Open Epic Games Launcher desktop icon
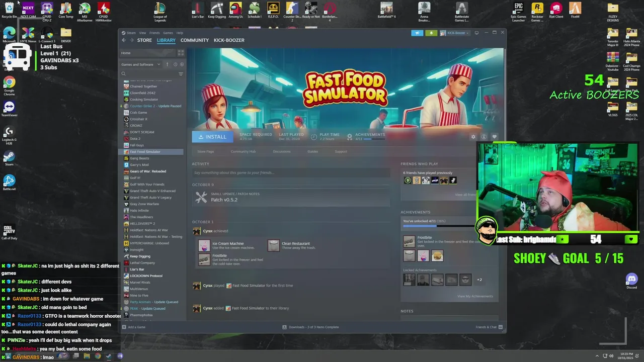 tap(518, 12)
